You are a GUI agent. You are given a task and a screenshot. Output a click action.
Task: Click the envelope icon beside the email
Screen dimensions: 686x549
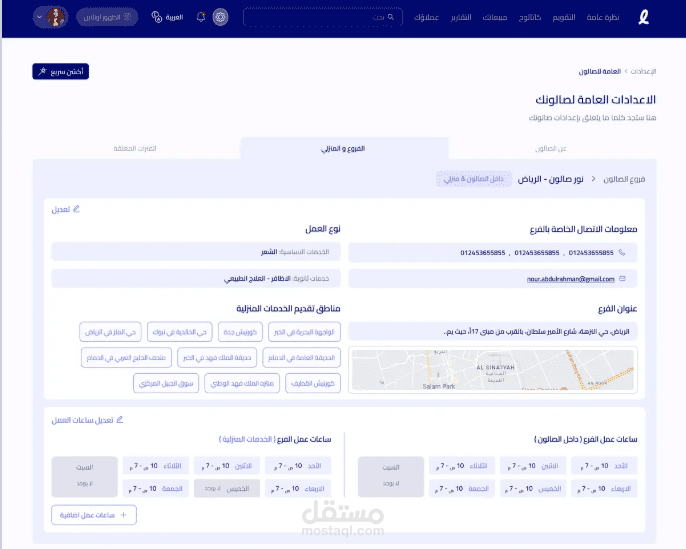pyautogui.click(x=622, y=279)
